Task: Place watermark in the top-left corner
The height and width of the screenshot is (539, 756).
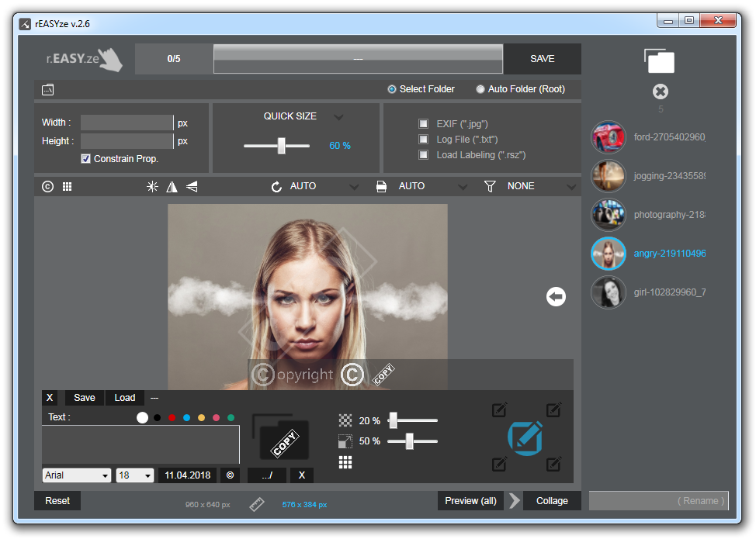Action: click(x=499, y=410)
